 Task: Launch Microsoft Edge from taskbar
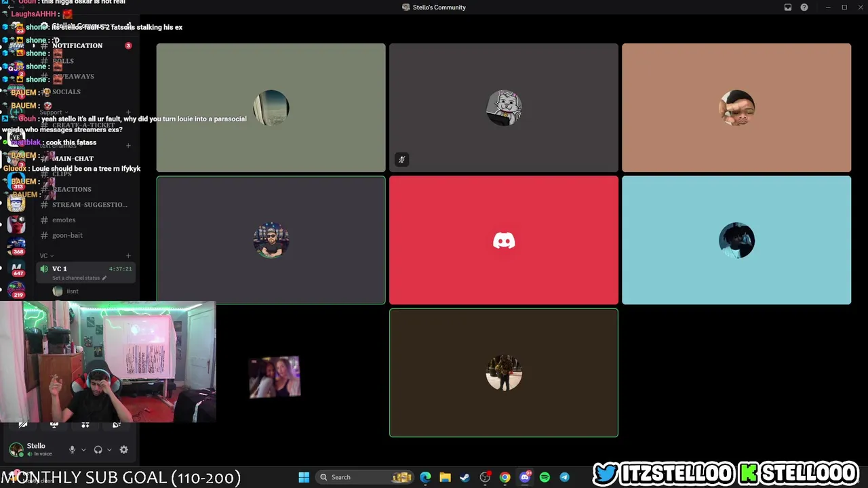pos(425,477)
